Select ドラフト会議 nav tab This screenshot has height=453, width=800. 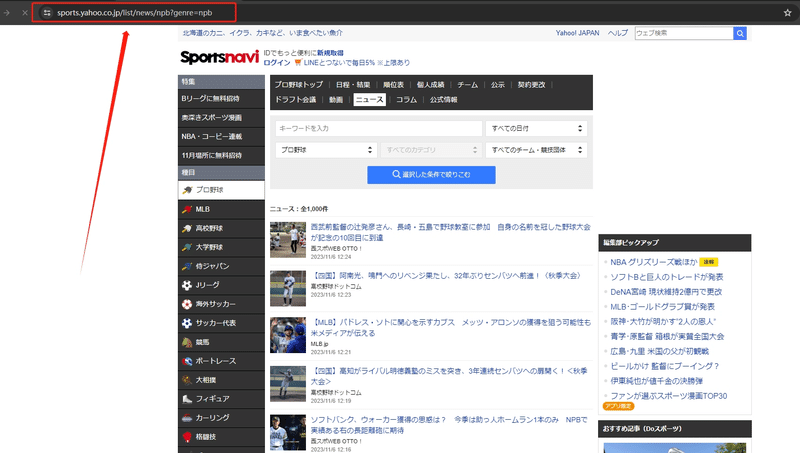pyautogui.click(x=295, y=99)
